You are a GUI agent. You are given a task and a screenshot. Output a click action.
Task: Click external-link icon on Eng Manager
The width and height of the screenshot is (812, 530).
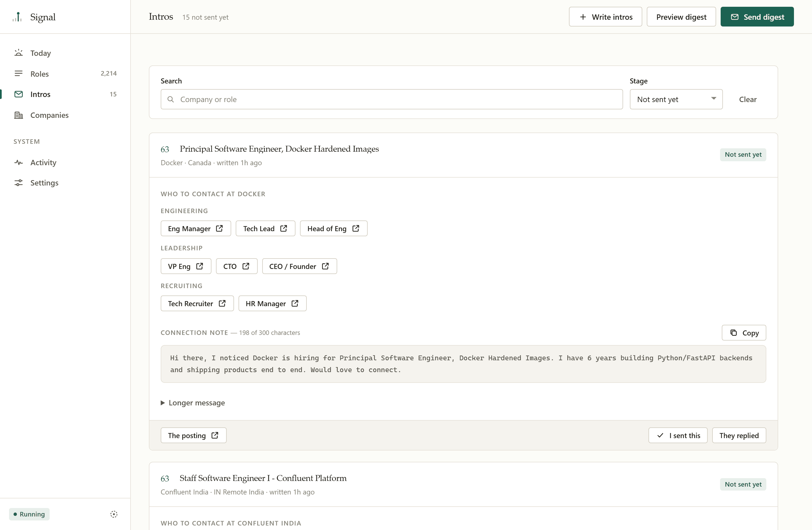tap(219, 228)
